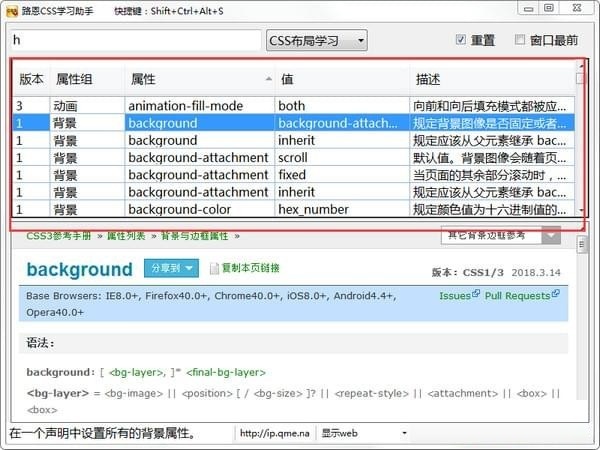Click the copy page link icon
The image size is (600, 450).
pos(214,268)
